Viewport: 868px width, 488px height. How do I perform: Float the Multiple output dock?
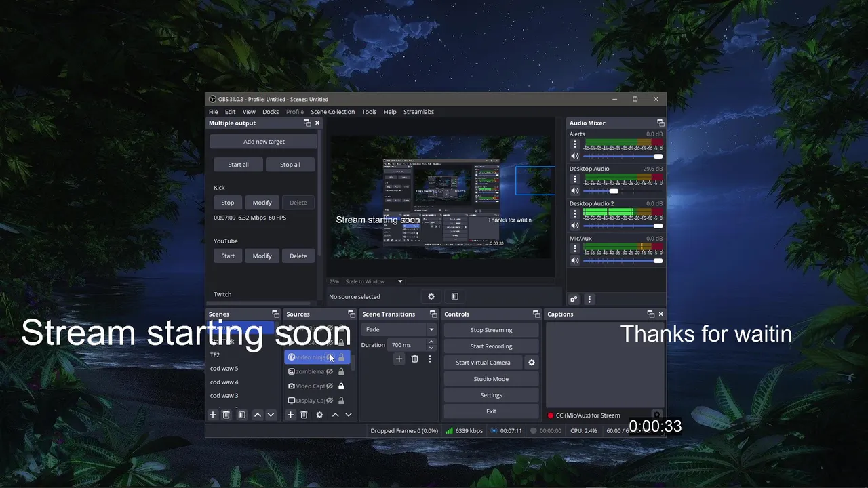tap(307, 123)
